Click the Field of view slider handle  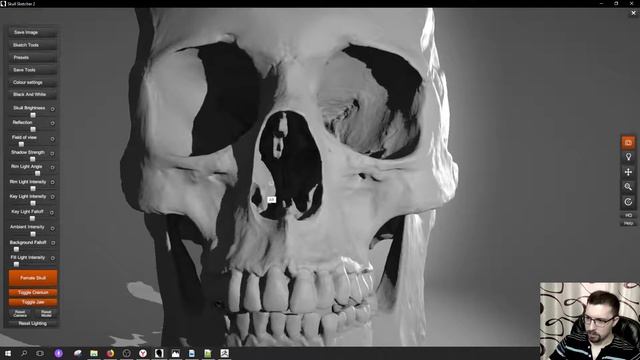[21, 144]
